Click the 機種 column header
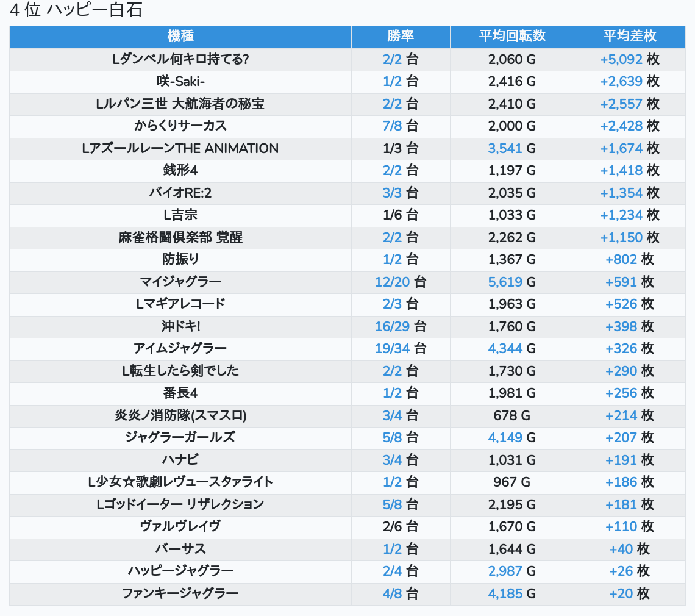The height and width of the screenshot is (616, 695). coord(180,37)
